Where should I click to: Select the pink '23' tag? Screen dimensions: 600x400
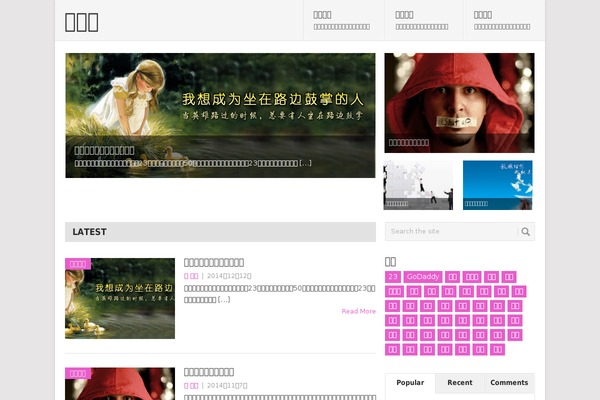[x=393, y=277]
